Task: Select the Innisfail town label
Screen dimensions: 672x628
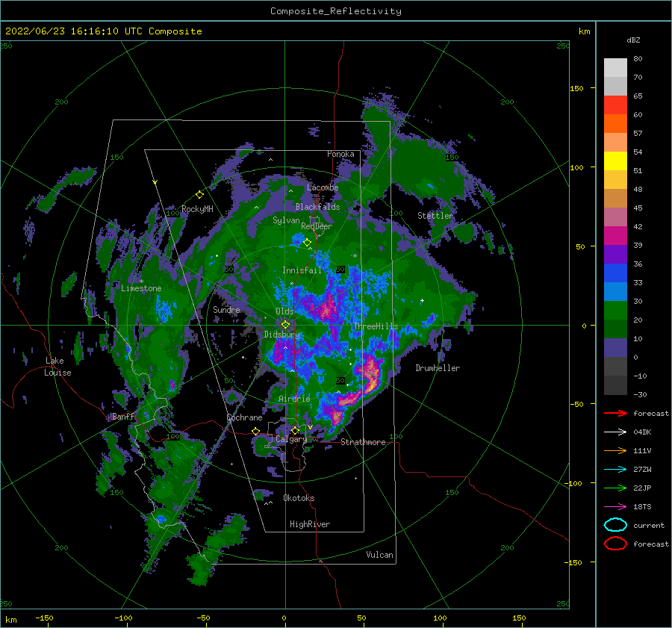Action: (302, 270)
